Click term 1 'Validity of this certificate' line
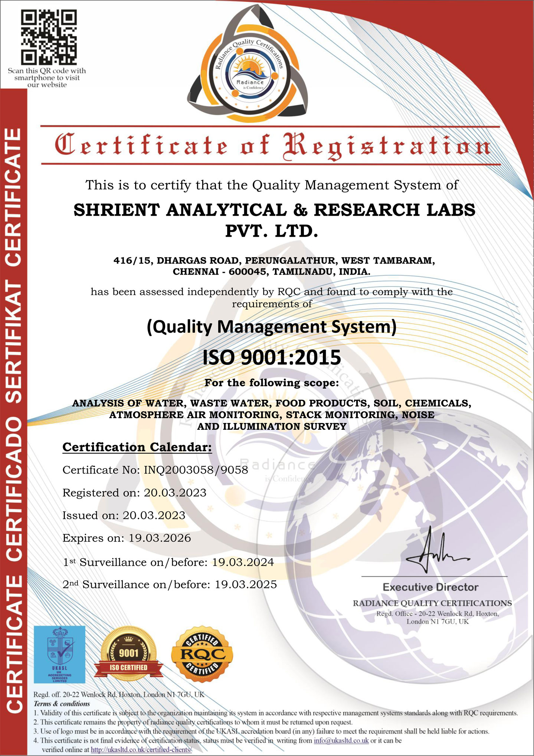This screenshot has height=756, width=534. (x=276, y=713)
